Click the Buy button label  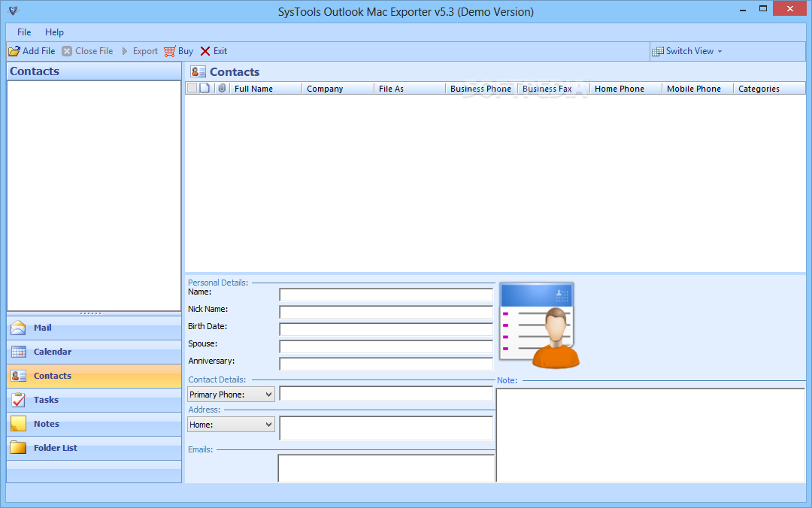pos(186,51)
